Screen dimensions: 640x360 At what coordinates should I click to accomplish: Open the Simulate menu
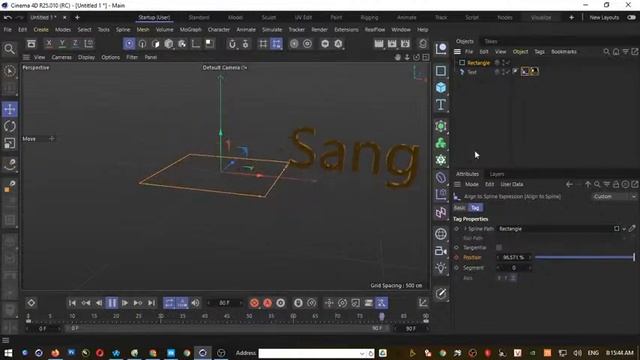point(272,30)
